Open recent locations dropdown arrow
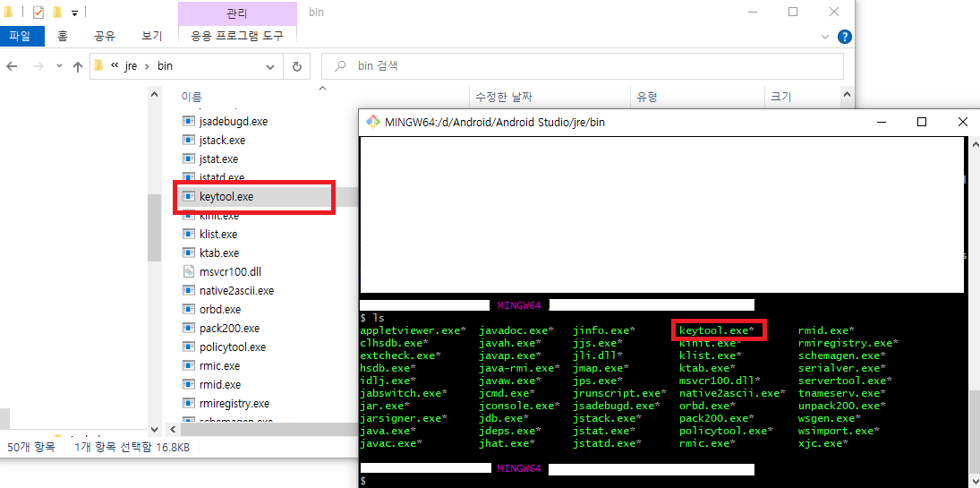Viewport: 980px width, 488px height. 59,66
